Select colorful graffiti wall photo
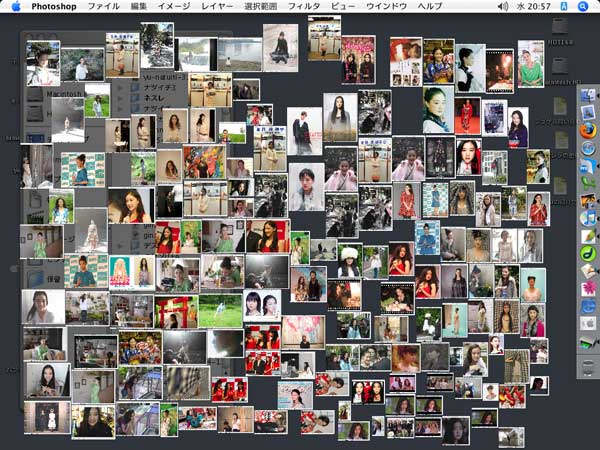600x450 pixels. [204, 162]
